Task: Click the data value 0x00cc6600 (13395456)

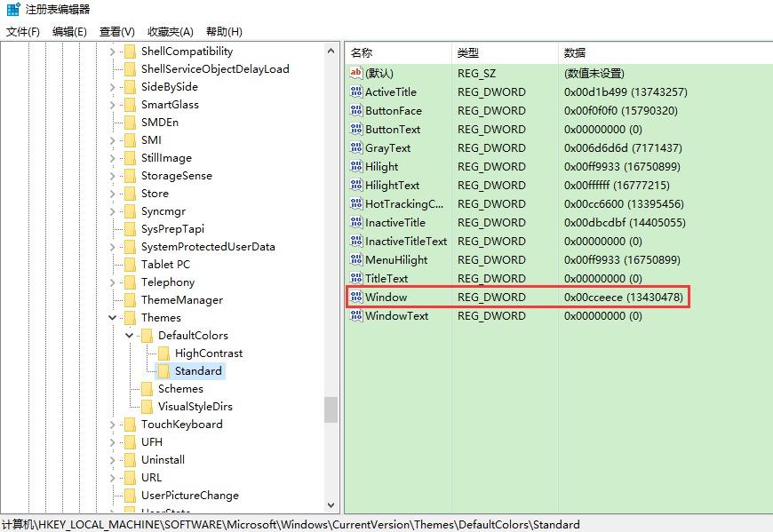Action: pyautogui.click(x=624, y=204)
